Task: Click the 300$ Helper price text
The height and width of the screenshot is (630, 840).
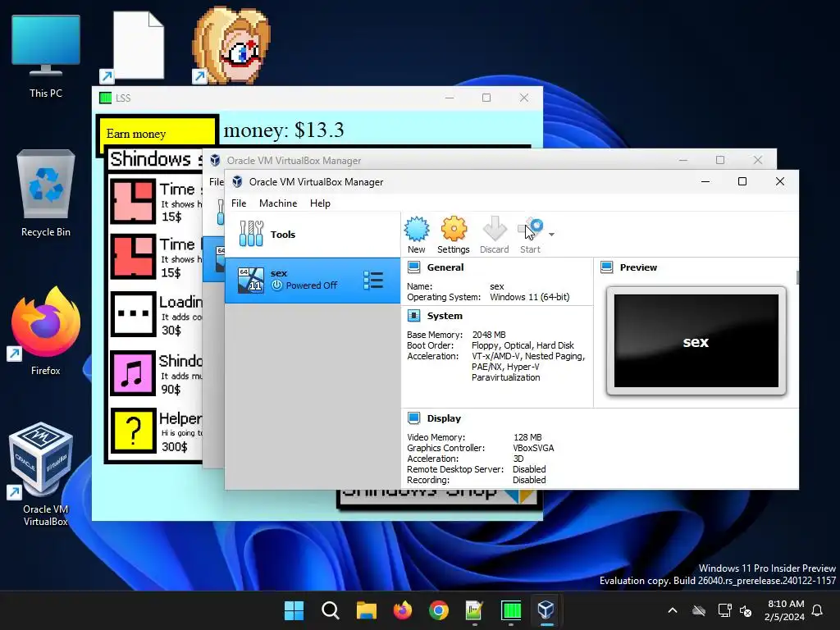Action: pyautogui.click(x=175, y=447)
